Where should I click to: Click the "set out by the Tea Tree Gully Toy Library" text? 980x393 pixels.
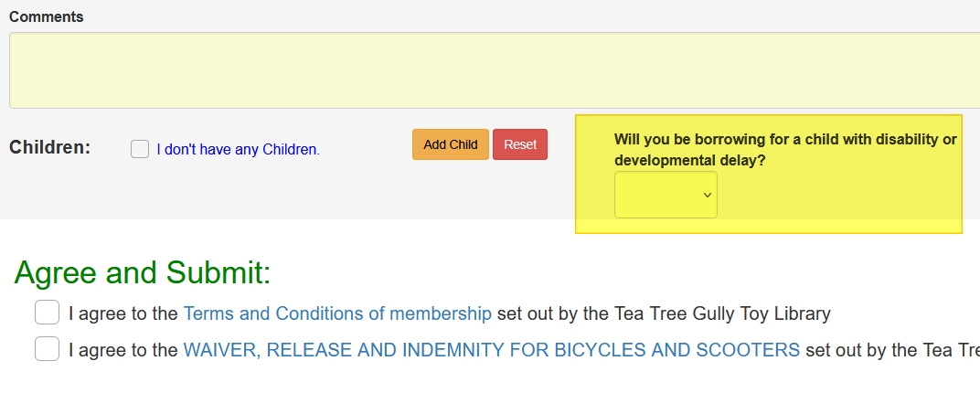pyautogui.click(x=663, y=313)
